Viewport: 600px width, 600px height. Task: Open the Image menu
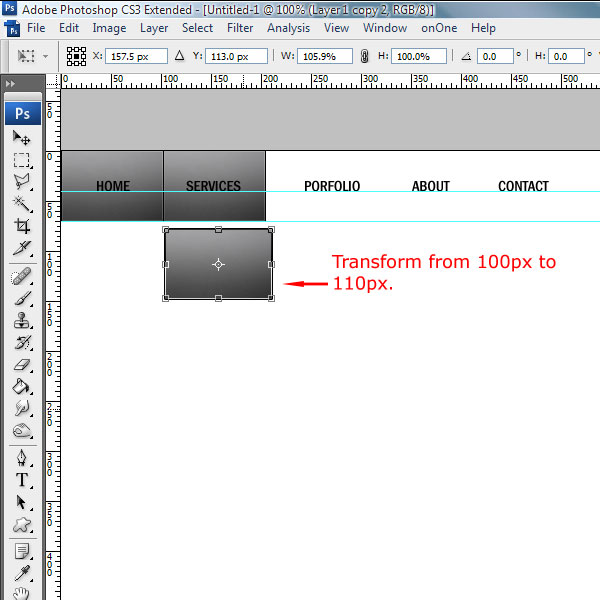tap(109, 28)
